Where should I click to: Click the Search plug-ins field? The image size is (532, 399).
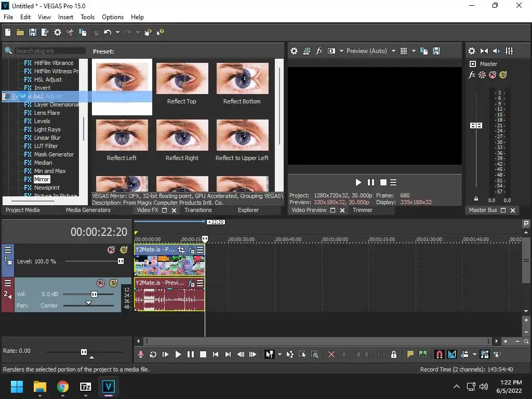click(x=49, y=51)
